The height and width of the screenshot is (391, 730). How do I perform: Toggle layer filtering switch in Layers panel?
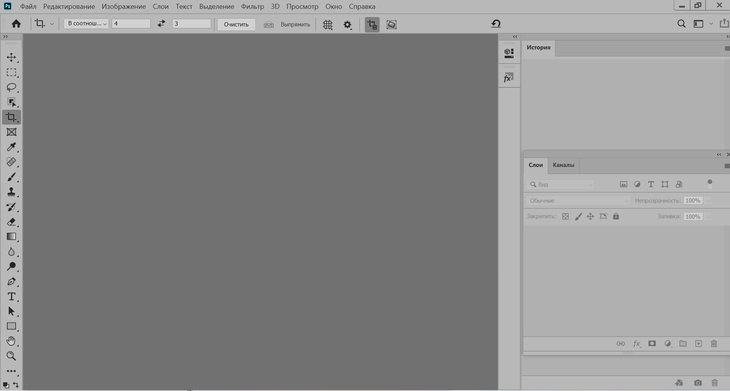coord(710,184)
